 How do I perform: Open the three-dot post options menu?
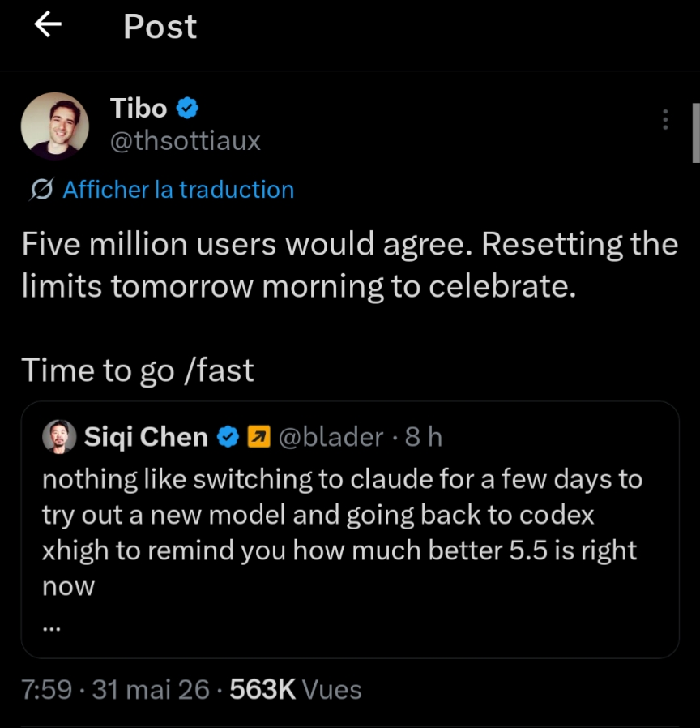click(x=665, y=120)
